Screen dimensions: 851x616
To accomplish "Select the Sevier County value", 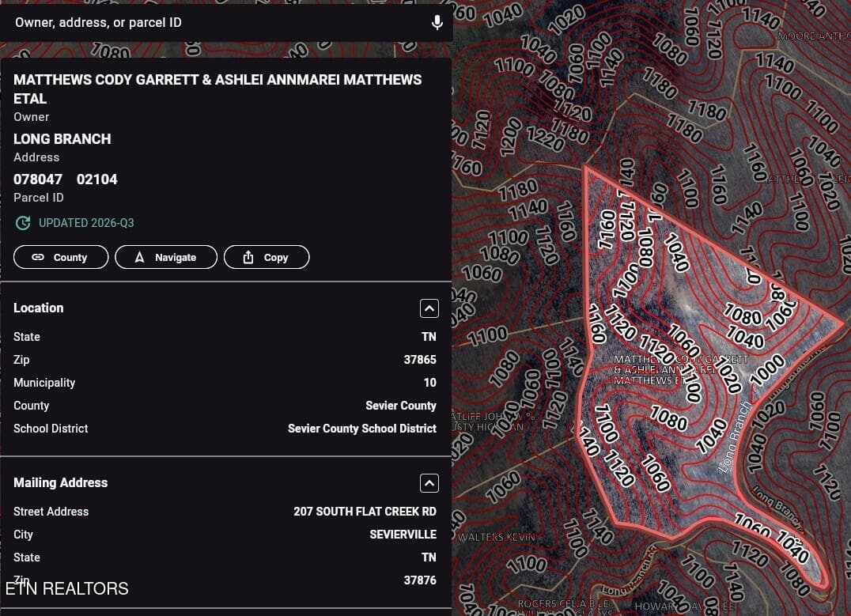I will coord(401,406).
